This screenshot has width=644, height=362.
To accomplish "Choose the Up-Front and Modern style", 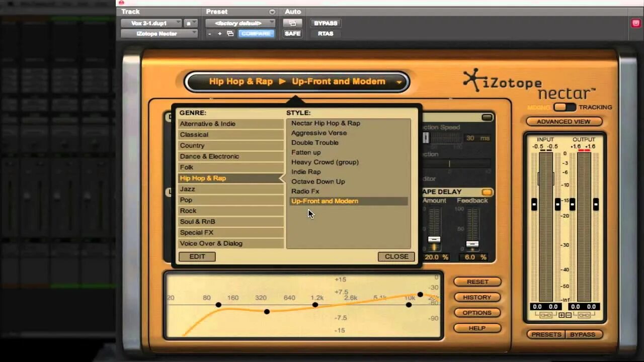I will (x=348, y=201).
